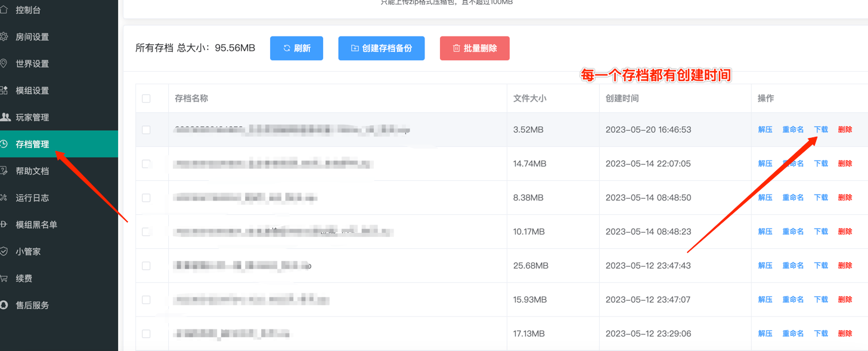
Task: Click 解压 for the 14.74MB archive
Action: click(x=765, y=164)
